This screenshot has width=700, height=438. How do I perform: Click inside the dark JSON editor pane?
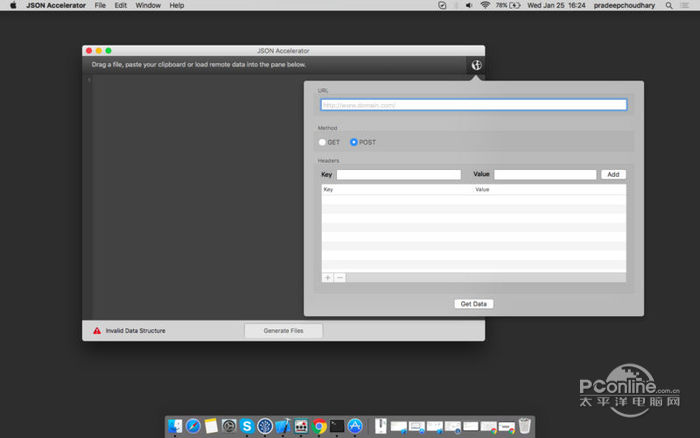tap(196, 196)
